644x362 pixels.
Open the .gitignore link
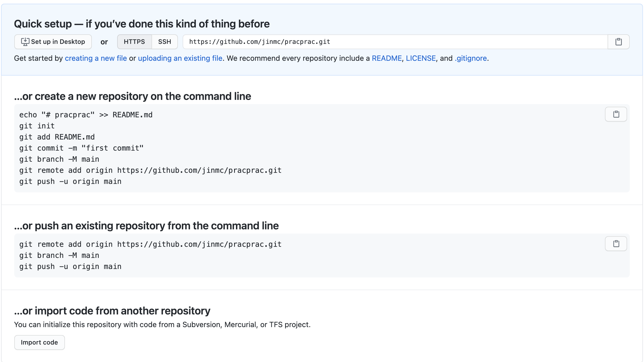point(471,58)
